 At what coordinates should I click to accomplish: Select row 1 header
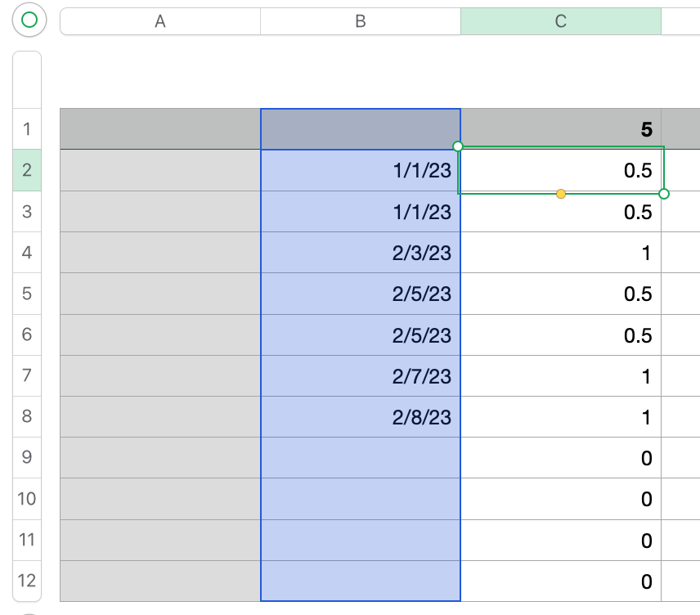click(x=27, y=129)
